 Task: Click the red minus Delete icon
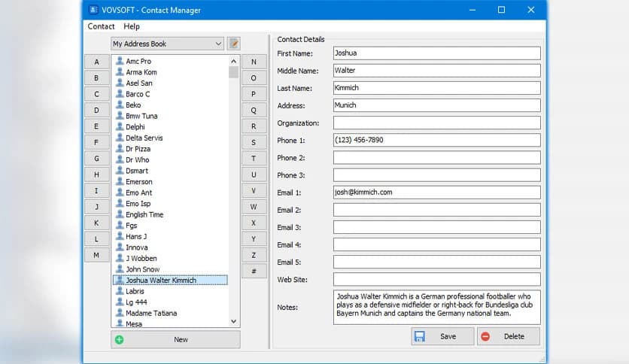[x=485, y=336]
